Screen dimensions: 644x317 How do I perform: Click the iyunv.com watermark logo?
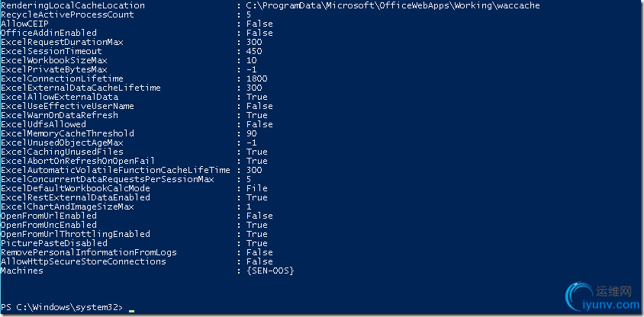point(603,298)
